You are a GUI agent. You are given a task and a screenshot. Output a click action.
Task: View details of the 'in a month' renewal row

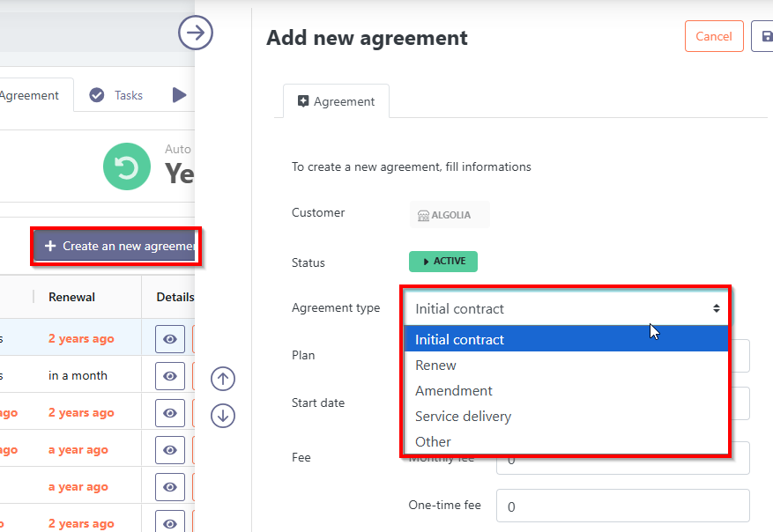pos(169,375)
